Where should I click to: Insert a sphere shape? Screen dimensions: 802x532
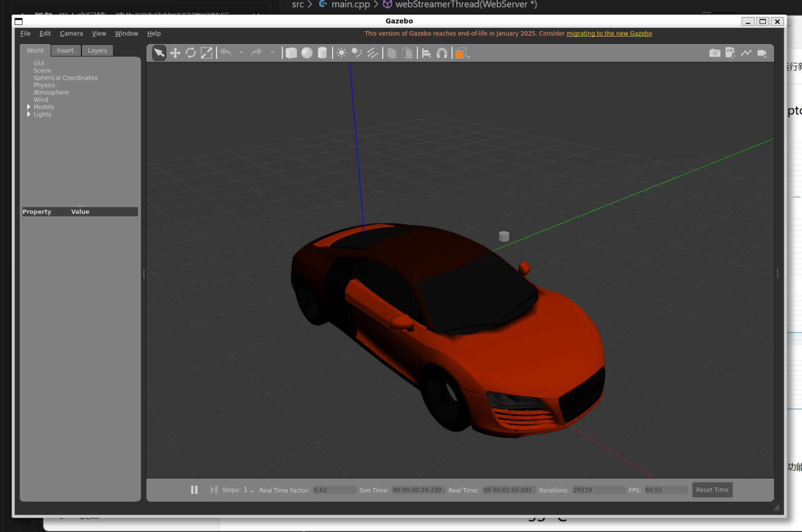(307, 53)
